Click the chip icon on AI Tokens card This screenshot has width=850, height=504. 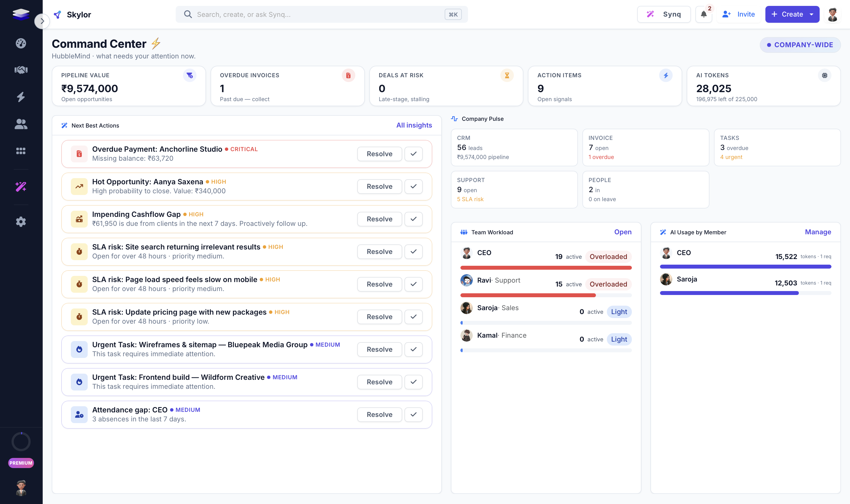tap(824, 75)
